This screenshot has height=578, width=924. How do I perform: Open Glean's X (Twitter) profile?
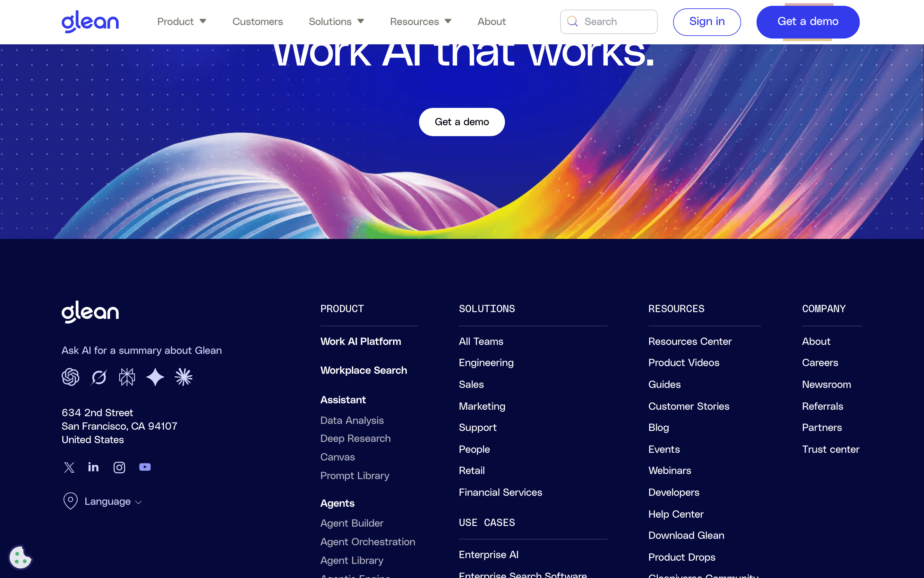[x=69, y=467]
